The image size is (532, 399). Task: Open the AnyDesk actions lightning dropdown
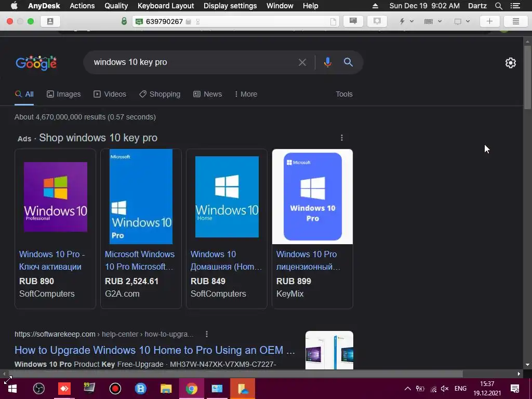click(406, 21)
